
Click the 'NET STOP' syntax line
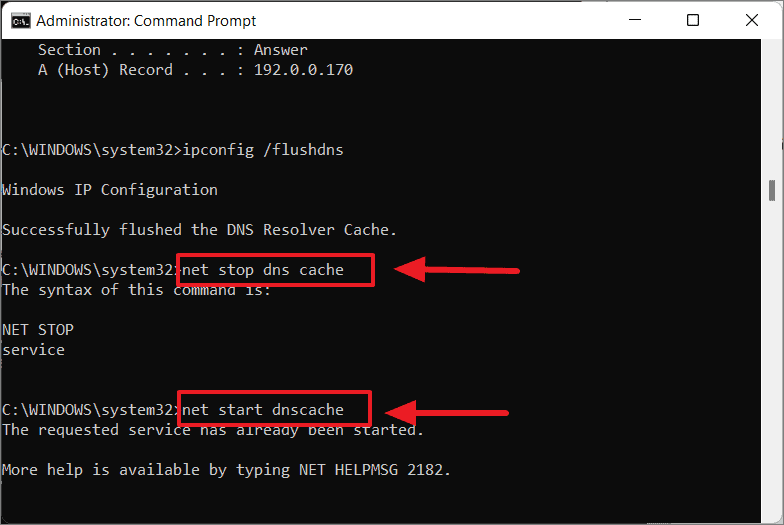pyautogui.click(x=38, y=330)
